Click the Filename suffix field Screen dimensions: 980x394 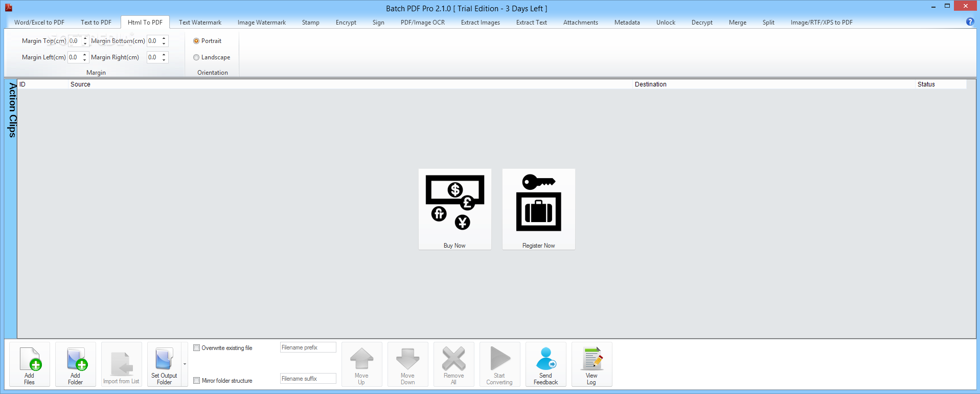[x=308, y=379]
